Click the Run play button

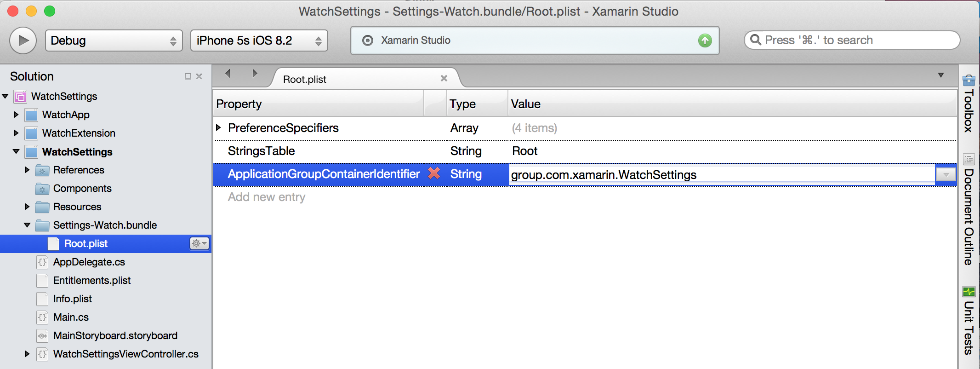[x=23, y=40]
